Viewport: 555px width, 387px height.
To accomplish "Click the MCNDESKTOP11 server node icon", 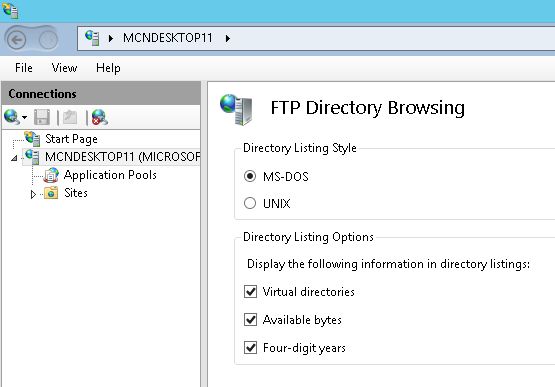I will [32, 157].
